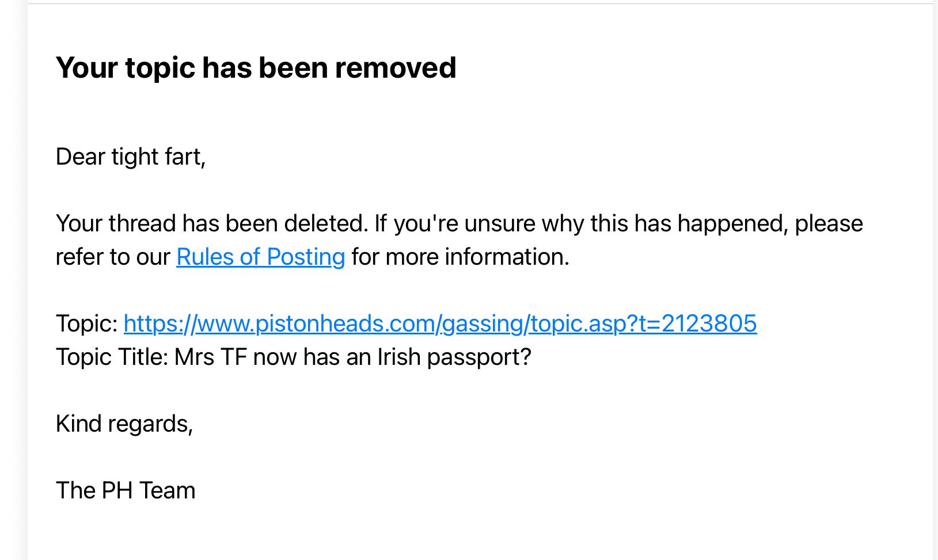Click the "Dear tight fart," greeting line
Viewport: 938px width, 560px height.
131,157
